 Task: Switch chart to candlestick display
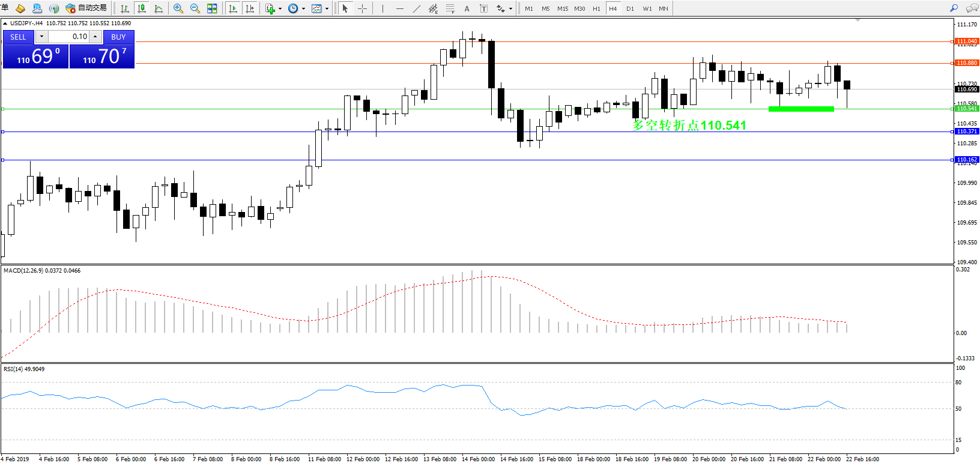click(x=142, y=8)
